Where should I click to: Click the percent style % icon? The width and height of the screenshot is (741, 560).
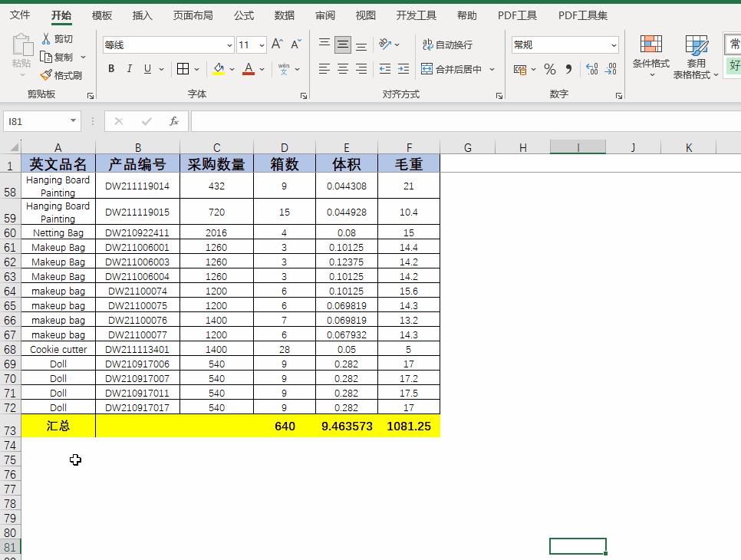click(x=549, y=69)
